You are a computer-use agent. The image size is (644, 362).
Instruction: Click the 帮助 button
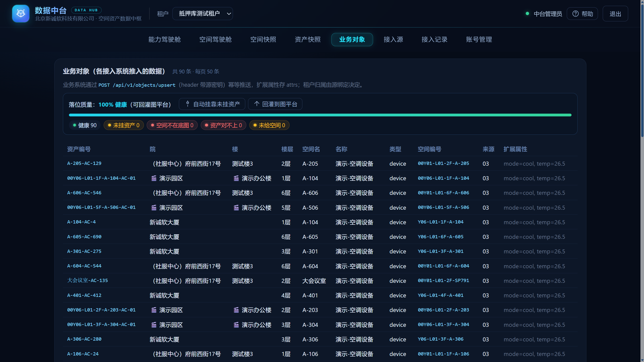point(582,14)
